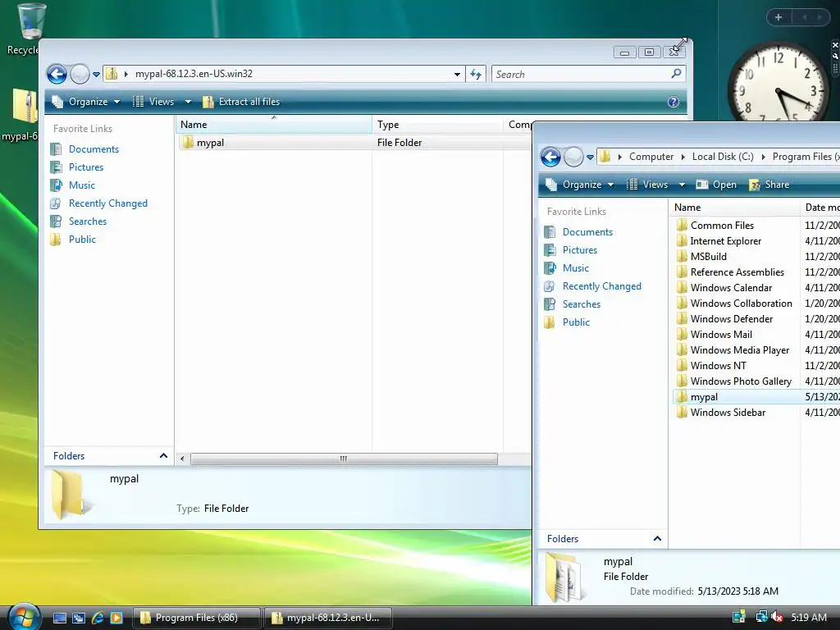Expand breadcrumb arrow after Local Disk (C:)
840x630 pixels.
click(x=763, y=157)
